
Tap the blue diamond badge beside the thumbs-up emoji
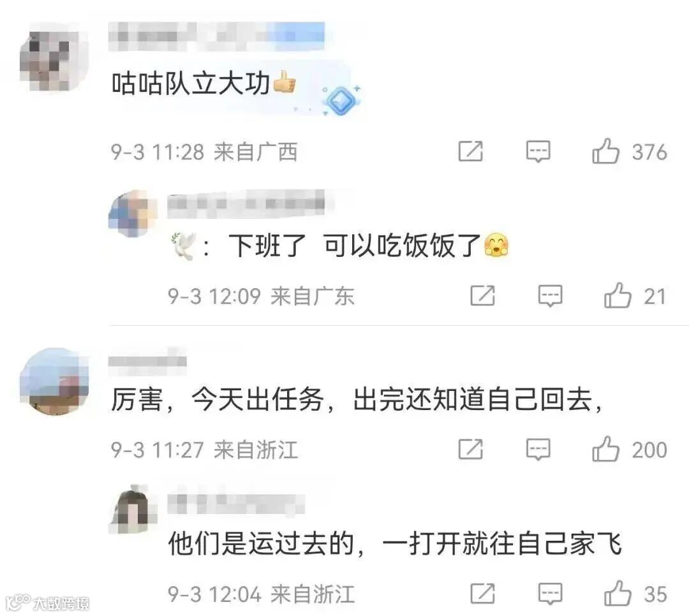pyautogui.click(x=341, y=101)
